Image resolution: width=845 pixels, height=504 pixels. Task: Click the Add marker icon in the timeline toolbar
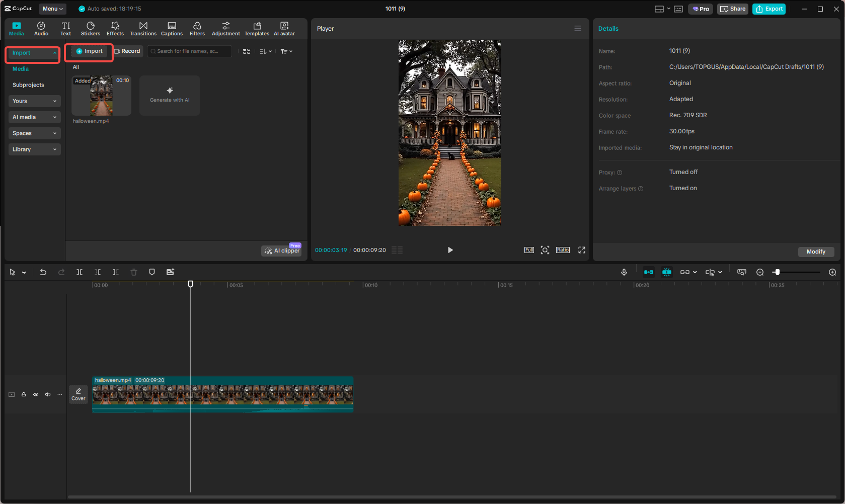[151, 272]
